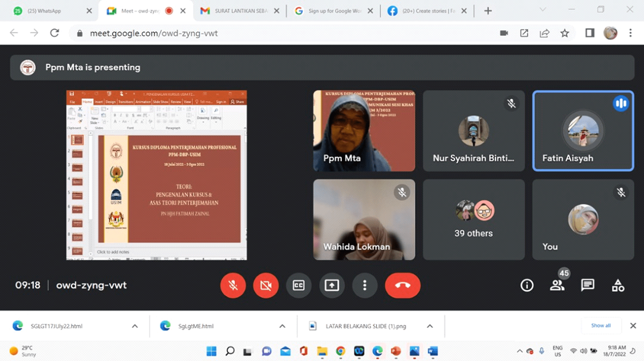
Task: Toggle closed captions CC button
Action: [299, 285]
